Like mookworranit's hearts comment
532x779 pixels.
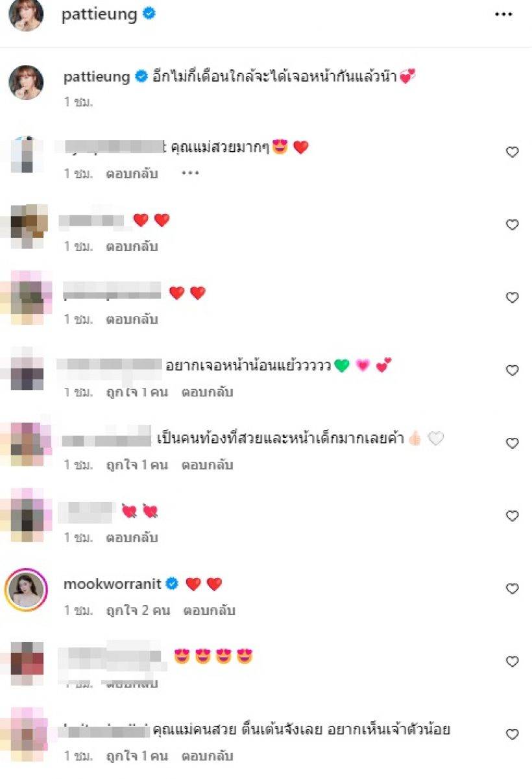tap(513, 589)
